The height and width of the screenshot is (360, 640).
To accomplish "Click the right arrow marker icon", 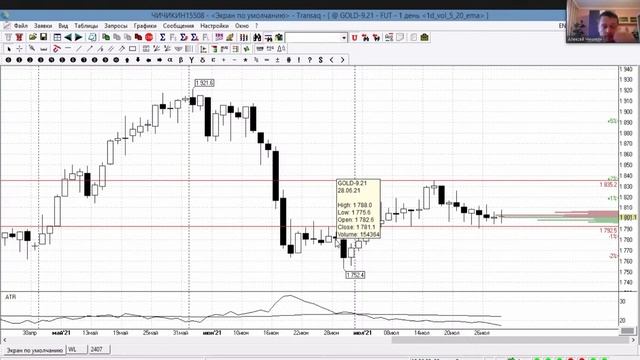I will pos(159,60).
